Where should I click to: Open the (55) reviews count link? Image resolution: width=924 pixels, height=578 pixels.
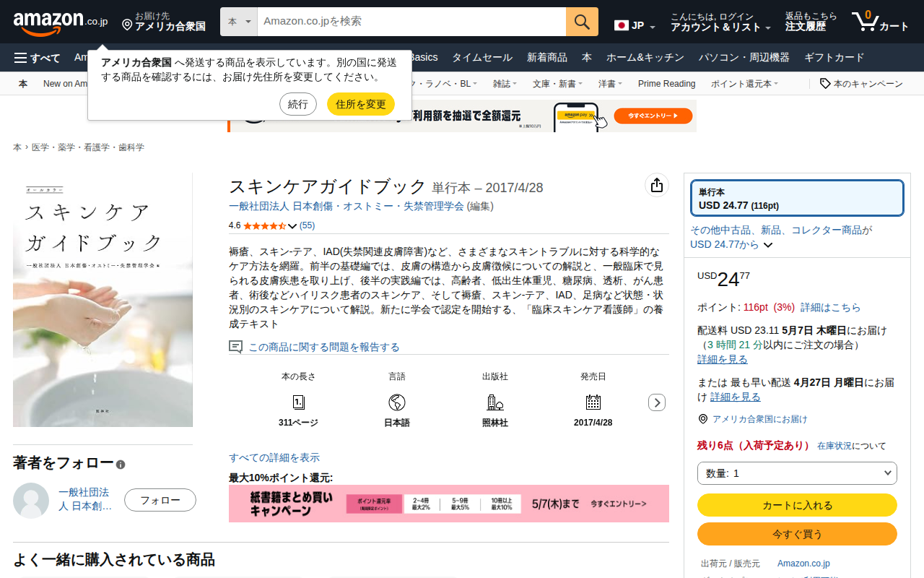[308, 225]
